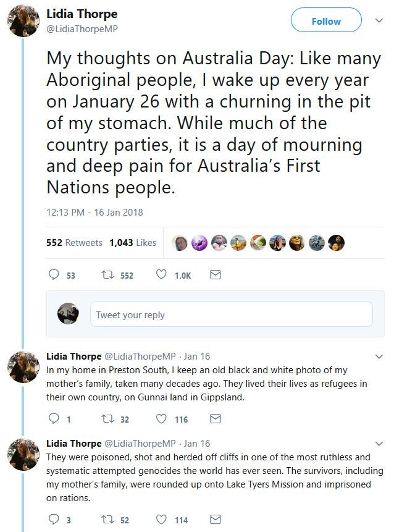The height and width of the screenshot is (532, 394).
Task: Expand options chevron on Lake Tyers tweet
Action: (379, 444)
